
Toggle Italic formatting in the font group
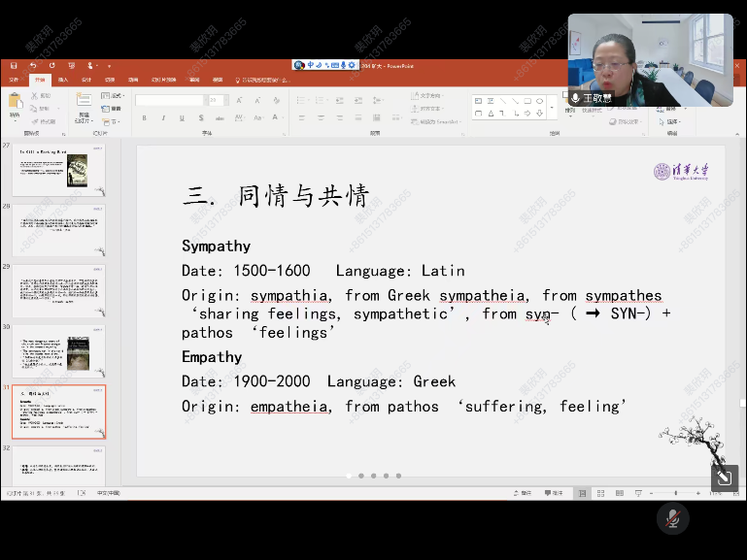163,118
